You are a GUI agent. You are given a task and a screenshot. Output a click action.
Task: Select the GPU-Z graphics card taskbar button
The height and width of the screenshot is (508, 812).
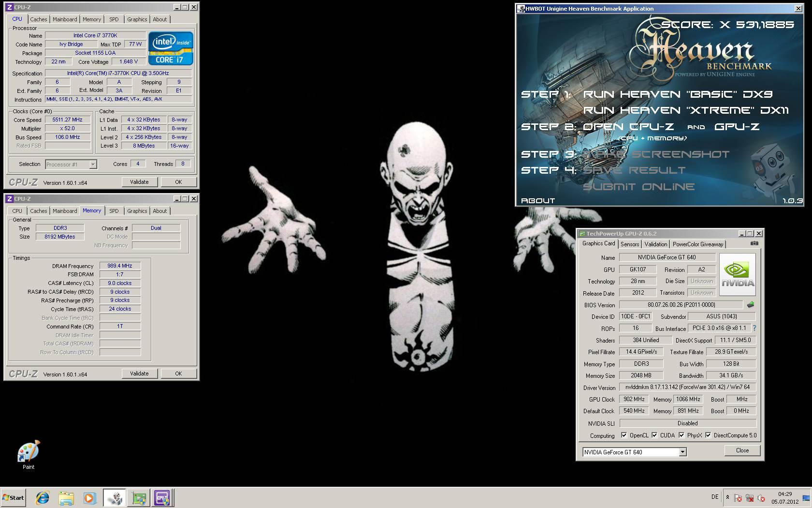pyautogui.click(x=139, y=497)
